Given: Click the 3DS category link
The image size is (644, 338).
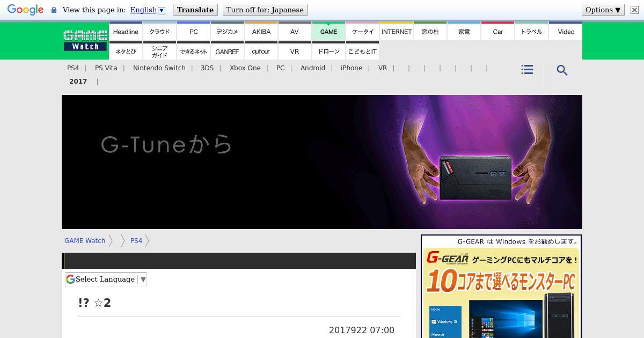Looking at the screenshot, I should tap(207, 68).
